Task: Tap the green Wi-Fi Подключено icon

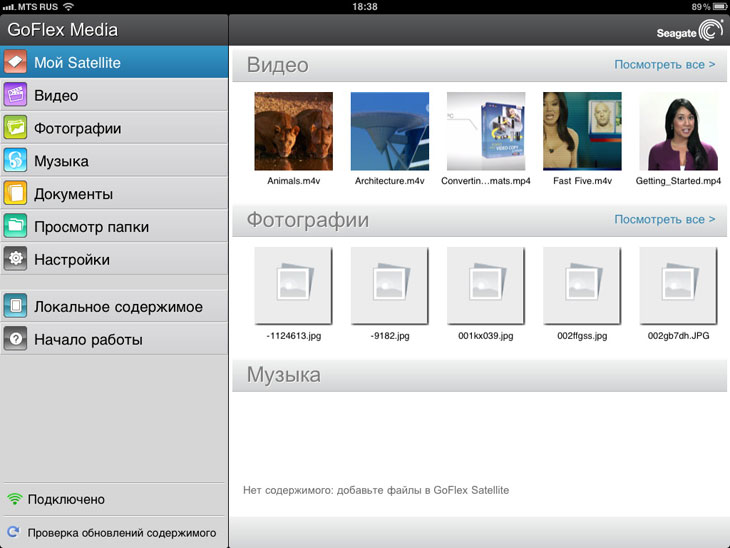Action: point(14,499)
